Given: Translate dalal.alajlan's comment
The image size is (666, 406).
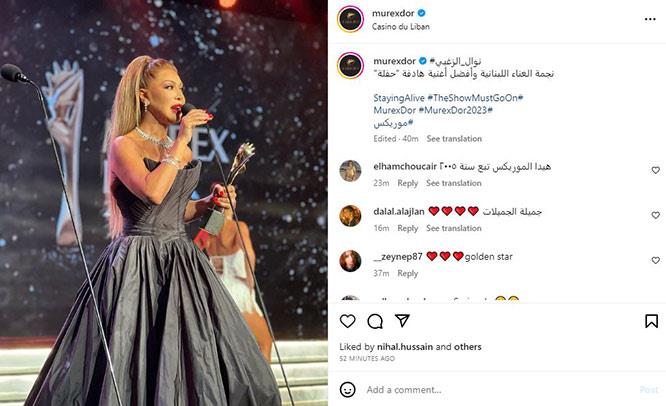Looking at the screenshot, I should [454, 228].
